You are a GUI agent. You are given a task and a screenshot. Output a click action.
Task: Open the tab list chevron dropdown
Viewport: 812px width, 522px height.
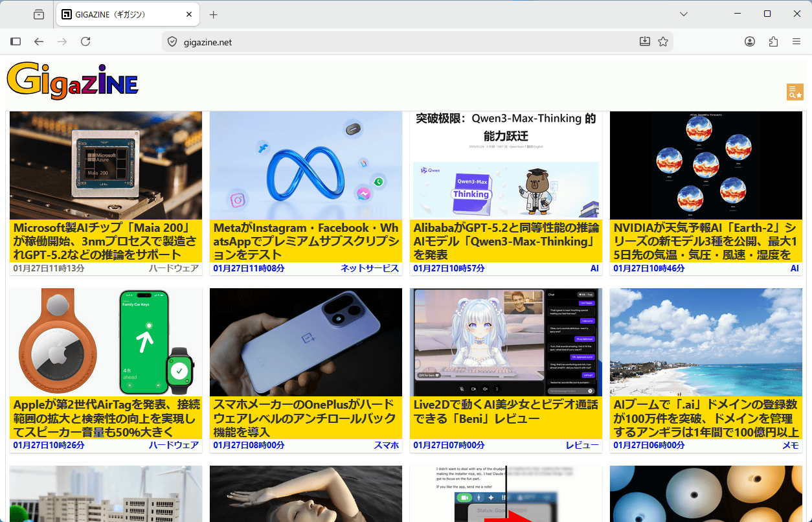point(683,14)
